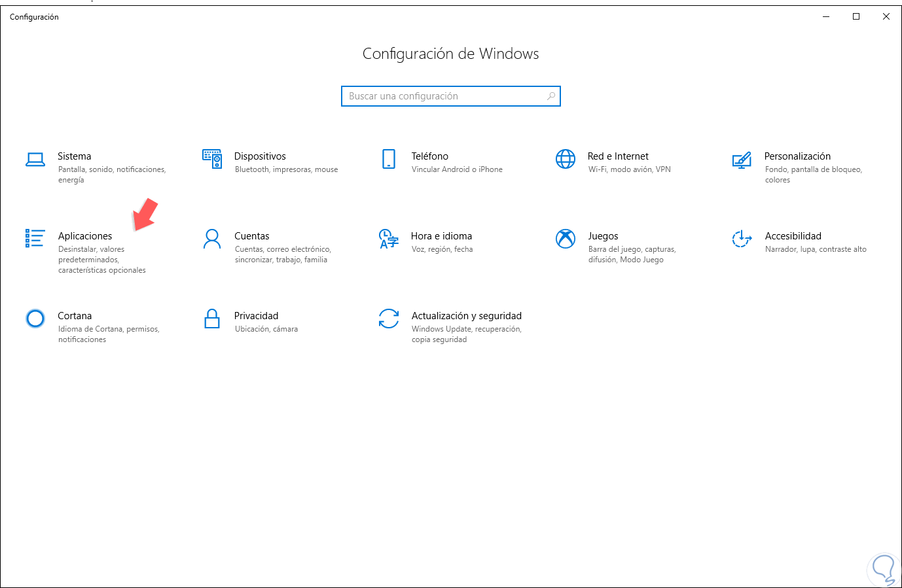Select the Privacidad padlock icon
This screenshot has width=902, height=588.
click(212, 319)
